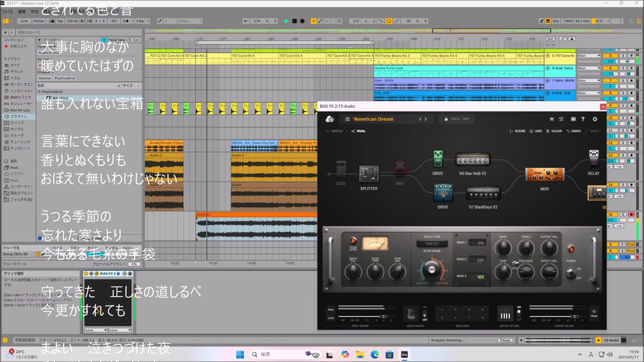Open the BIAS FX store cart icon
Screen dimensions: 644x362
tap(551, 119)
